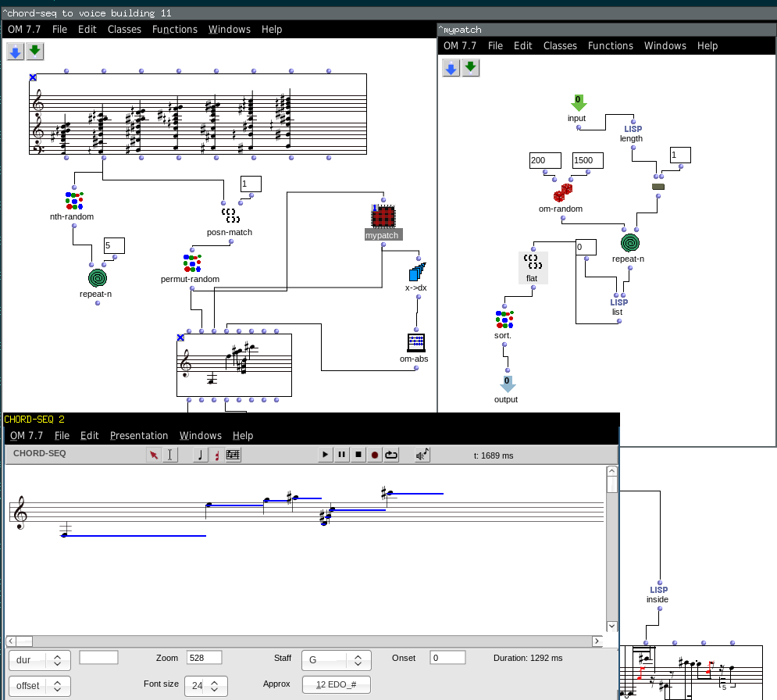Click the red record button
Image resolution: width=777 pixels, height=700 pixels.
pos(375,455)
